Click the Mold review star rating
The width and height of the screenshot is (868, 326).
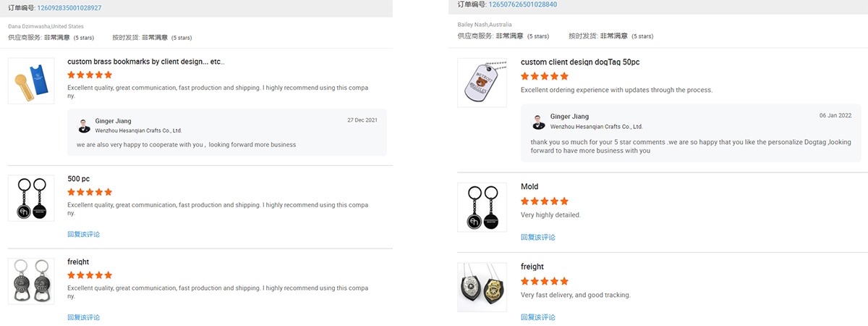tap(544, 201)
